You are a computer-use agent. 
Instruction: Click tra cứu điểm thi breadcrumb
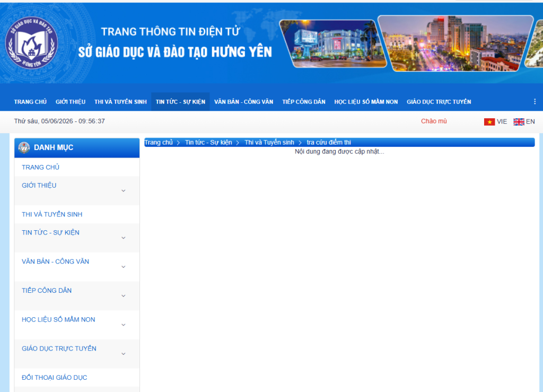(329, 142)
